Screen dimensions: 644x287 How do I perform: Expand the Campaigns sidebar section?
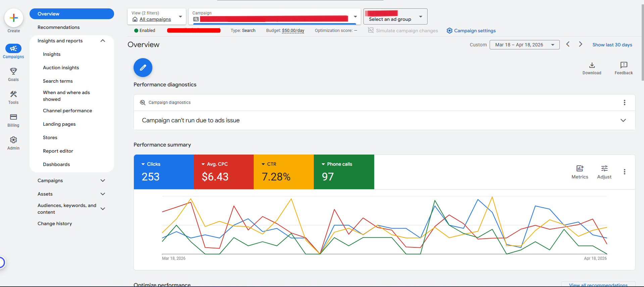[x=103, y=180]
